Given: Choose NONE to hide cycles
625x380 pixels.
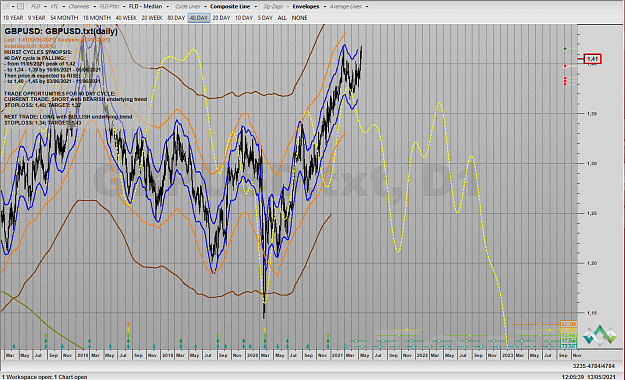Looking at the screenshot, I should pos(299,18).
